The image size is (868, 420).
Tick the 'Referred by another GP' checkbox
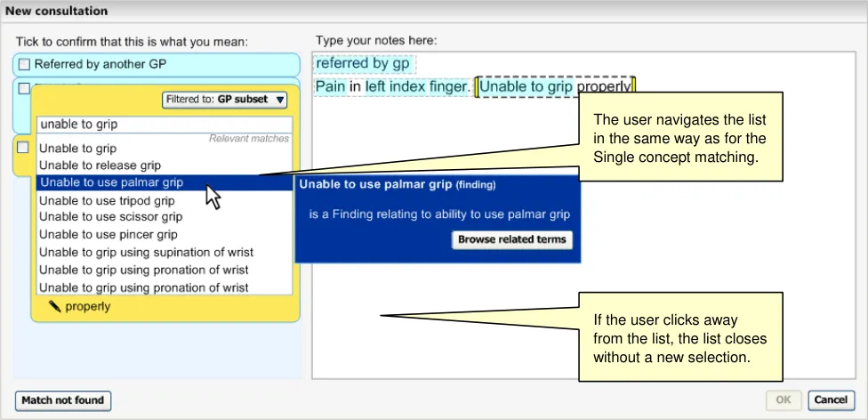click(x=24, y=65)
